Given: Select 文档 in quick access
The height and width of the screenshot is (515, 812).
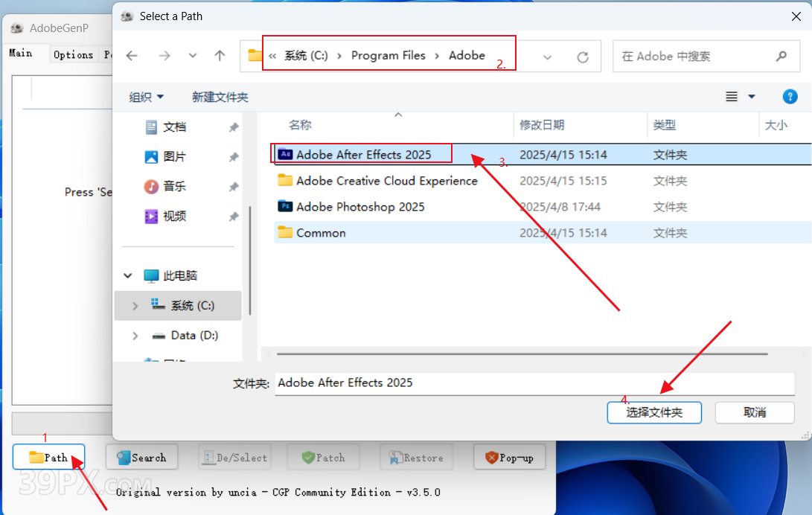Looking at the screenshot, I should click(174, 127).
